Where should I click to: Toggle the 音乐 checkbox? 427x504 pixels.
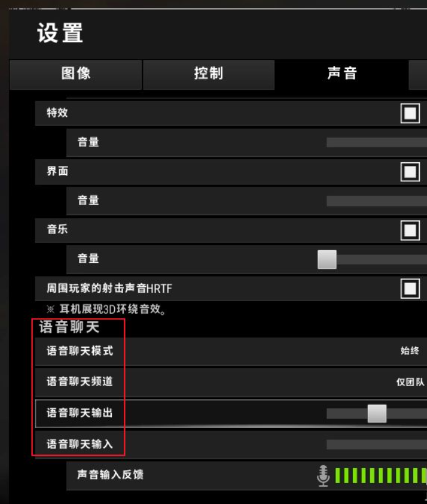tap(410, 230)
